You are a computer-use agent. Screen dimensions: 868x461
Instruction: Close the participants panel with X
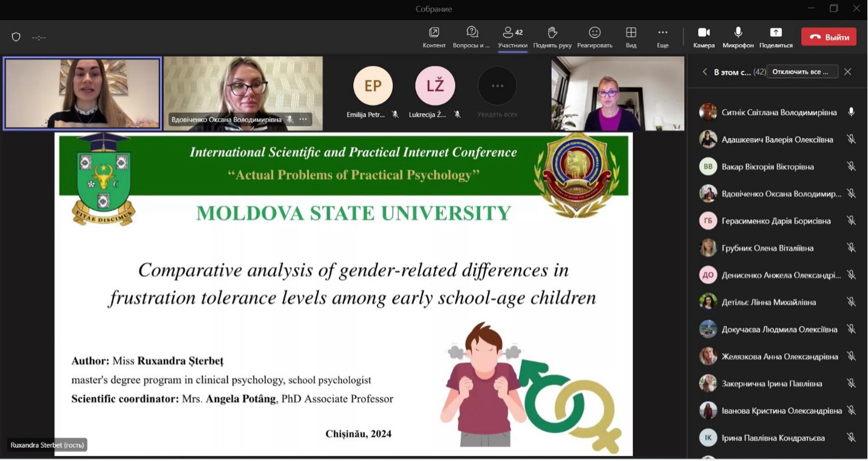click(x=848, y=72)
